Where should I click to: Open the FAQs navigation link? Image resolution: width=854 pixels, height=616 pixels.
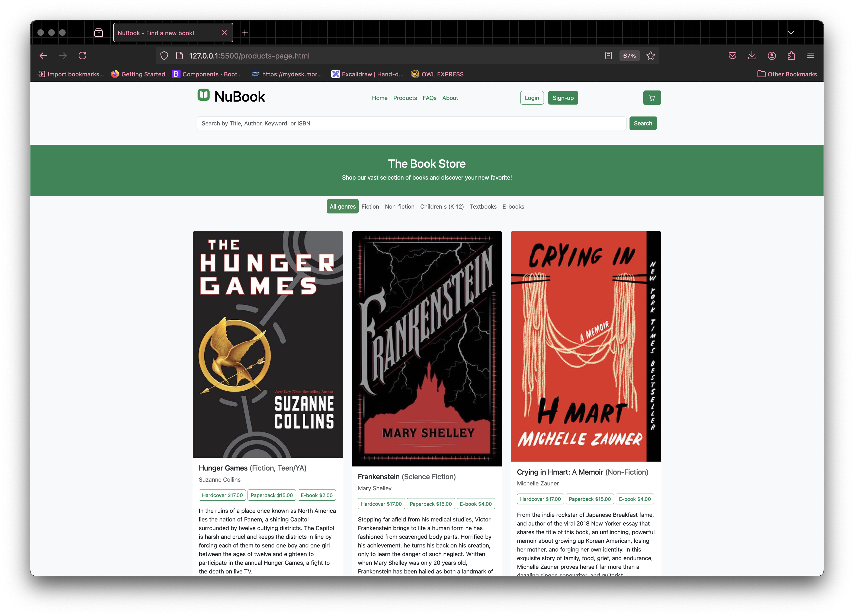point(429,98)
